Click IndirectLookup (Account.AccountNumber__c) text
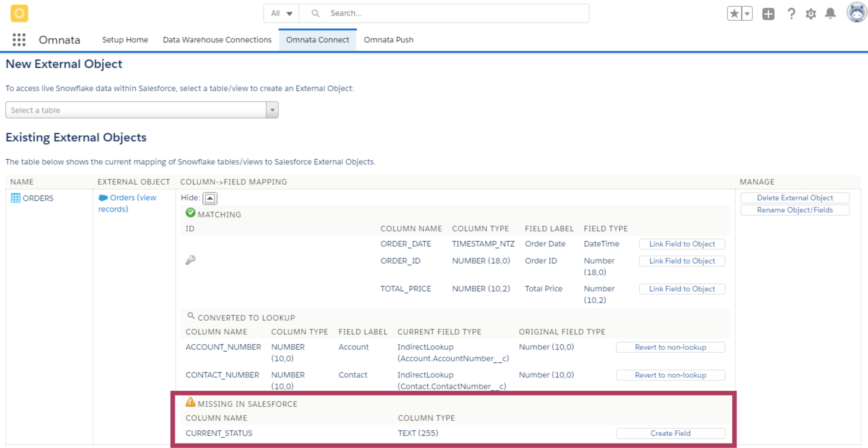Image resolution: width=868 pixels, height=448 pixels. click(x=453, y=353)
